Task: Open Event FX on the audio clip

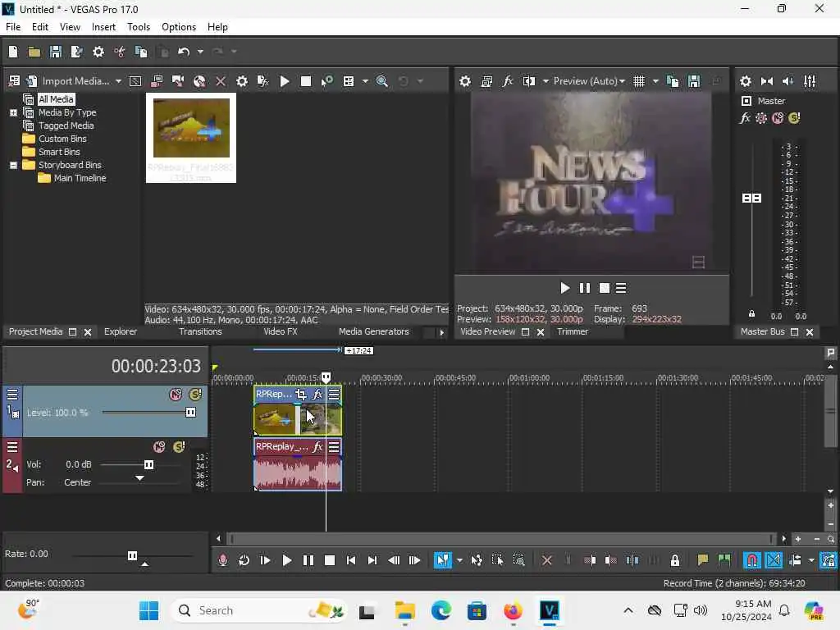Action: [x=317, y=447]
